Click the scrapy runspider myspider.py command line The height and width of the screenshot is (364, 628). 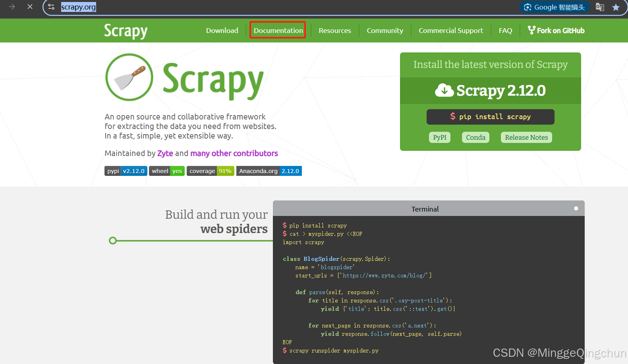(x=330, y=351)
